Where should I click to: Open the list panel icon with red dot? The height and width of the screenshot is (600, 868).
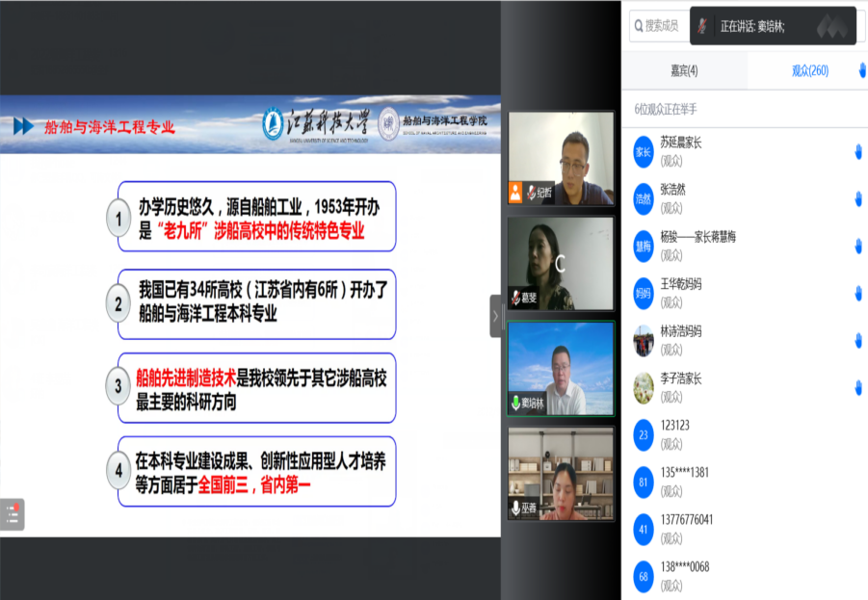click(13, 514)
